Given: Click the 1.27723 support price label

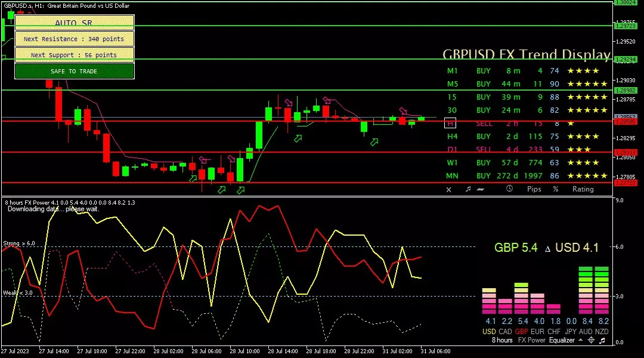Looking at the screenshot, I should pyautogui.click(x=625, y=183).
